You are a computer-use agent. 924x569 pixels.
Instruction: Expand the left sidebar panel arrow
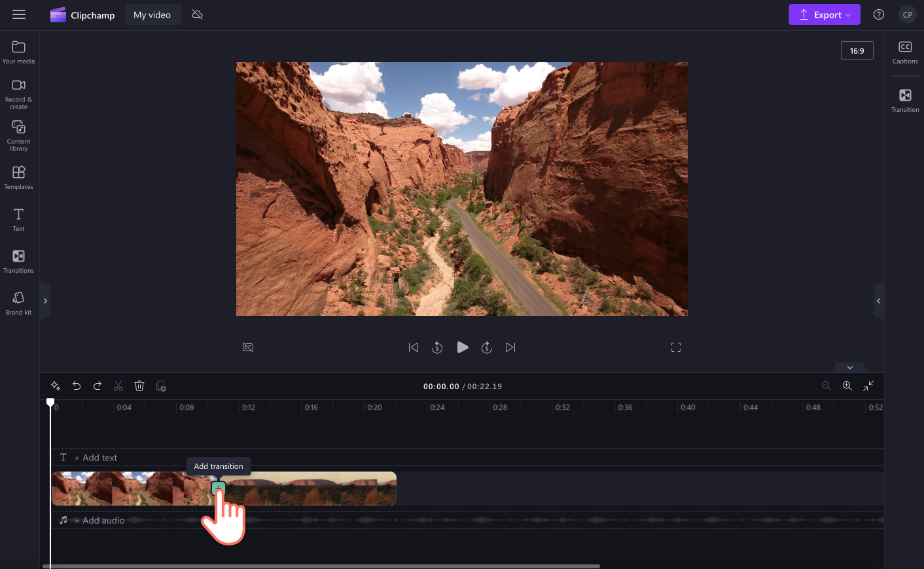(x=45, y=301)
